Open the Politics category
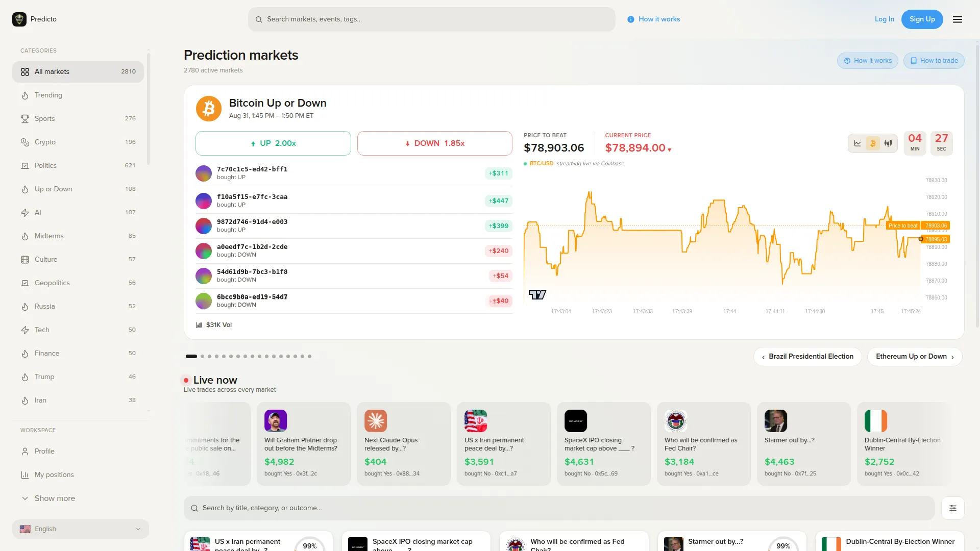Image resolution: width=980 pixels, height=551 pixels. pos(78,166)
